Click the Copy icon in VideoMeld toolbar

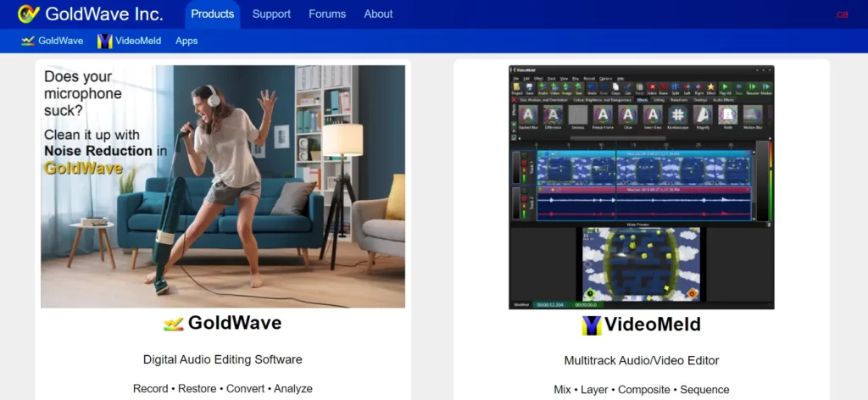pos(615,88)
